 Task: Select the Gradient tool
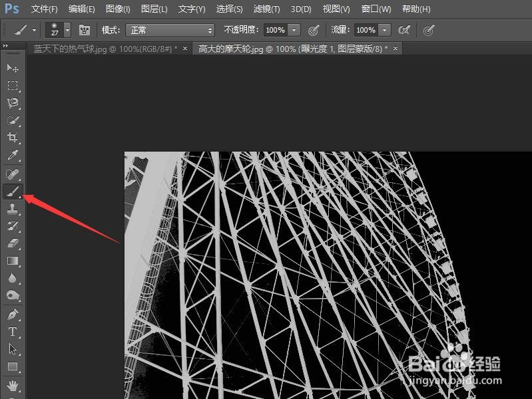point(13,261)
